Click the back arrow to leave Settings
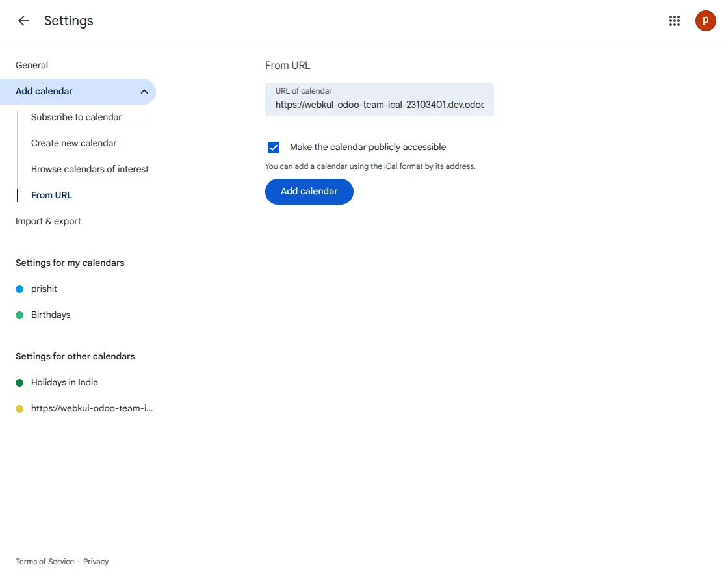 [x=23, y=20]
